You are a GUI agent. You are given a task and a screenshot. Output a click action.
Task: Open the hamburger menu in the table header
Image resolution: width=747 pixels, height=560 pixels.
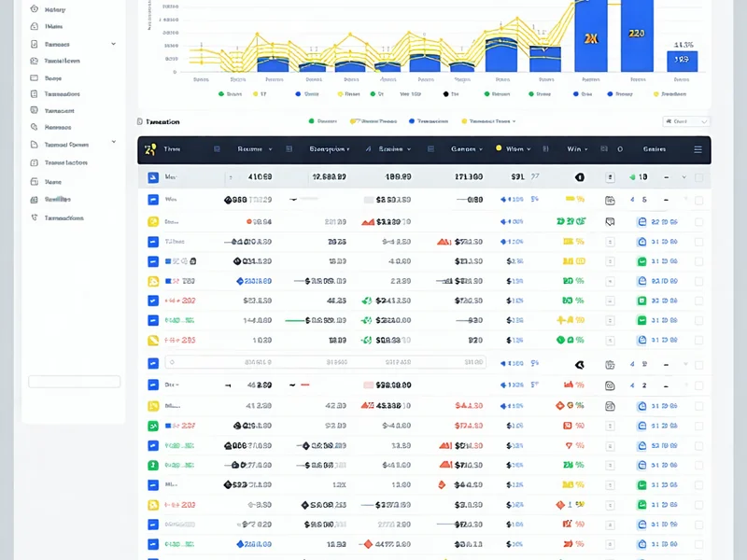point(698,149)
